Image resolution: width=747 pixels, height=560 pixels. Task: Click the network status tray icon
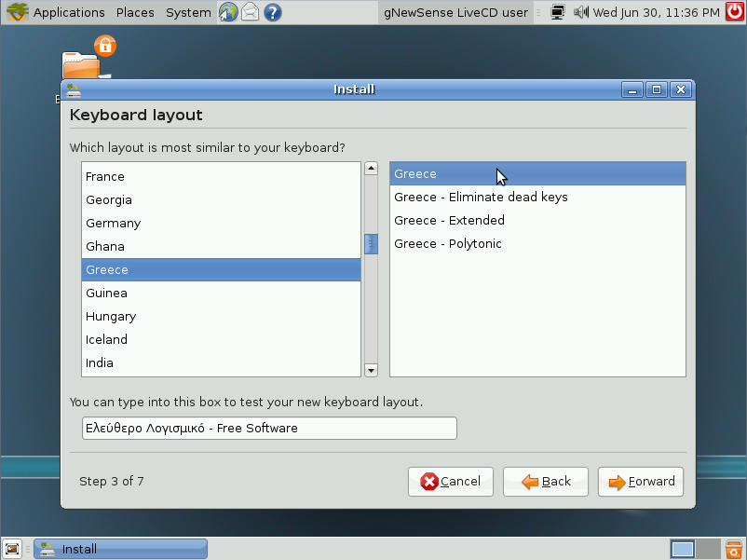[557, 12]
